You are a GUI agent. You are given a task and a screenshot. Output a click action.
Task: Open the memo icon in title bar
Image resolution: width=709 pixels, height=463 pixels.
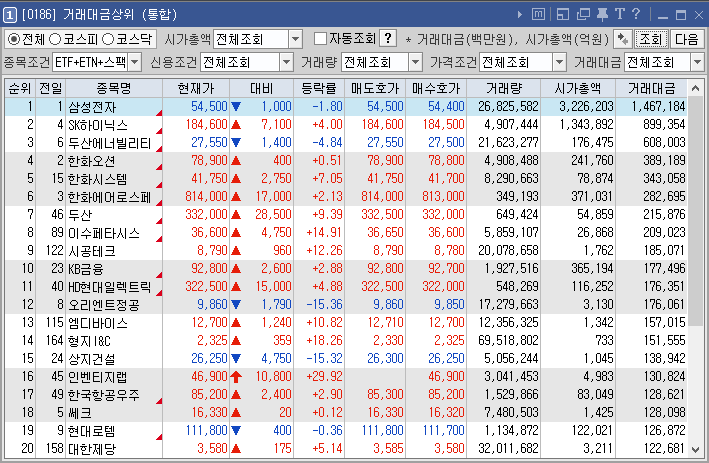[538, 14]
